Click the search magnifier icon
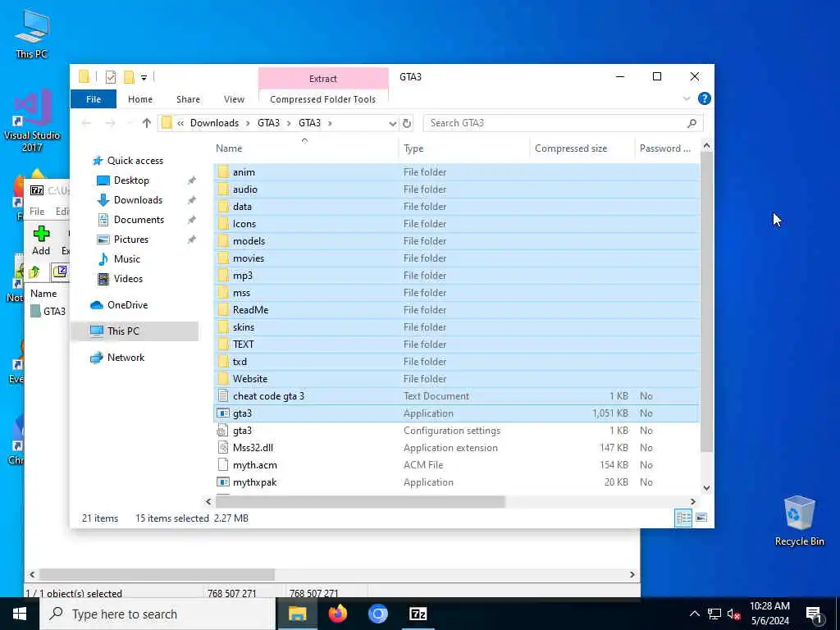 (692, 123)
